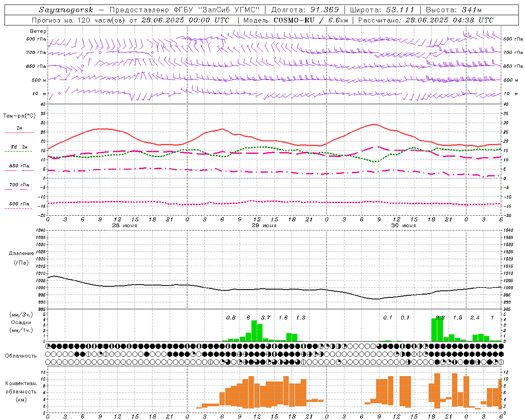525x420 pixels.
Task: Select the (мм/1ч.) precipitation unit label
Action: 21,330
